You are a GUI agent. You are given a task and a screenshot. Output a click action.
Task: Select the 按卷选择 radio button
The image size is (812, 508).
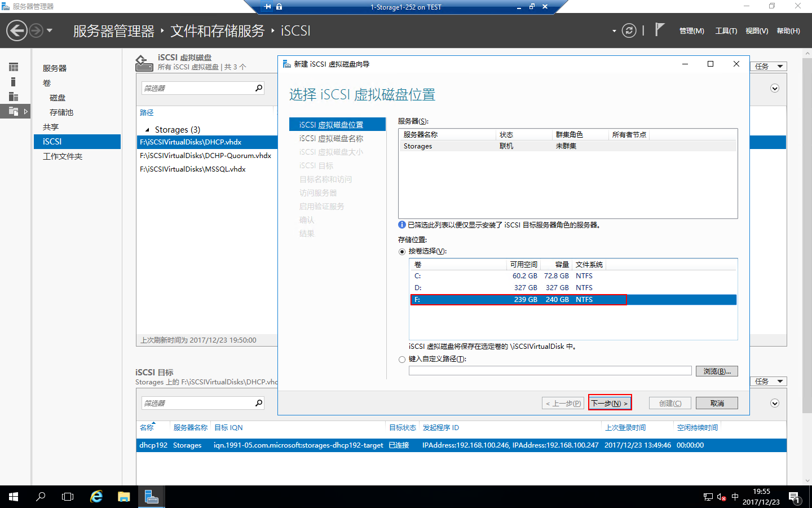402,252
